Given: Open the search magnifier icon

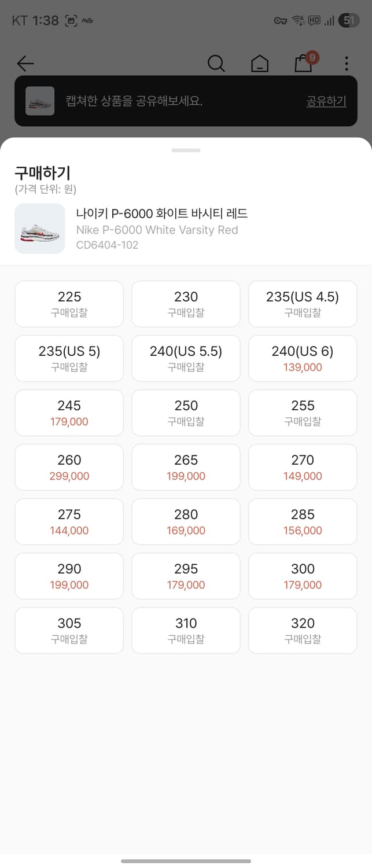Looking at the screenshot, I should (x=216, y=63).
